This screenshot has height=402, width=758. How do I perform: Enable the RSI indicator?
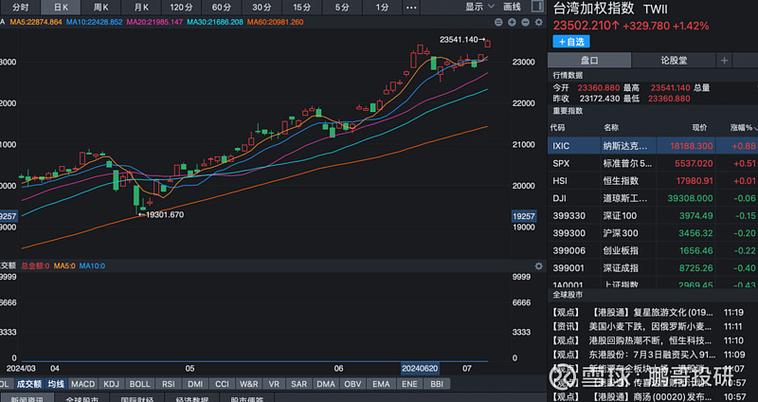click(x=168, y=384)
